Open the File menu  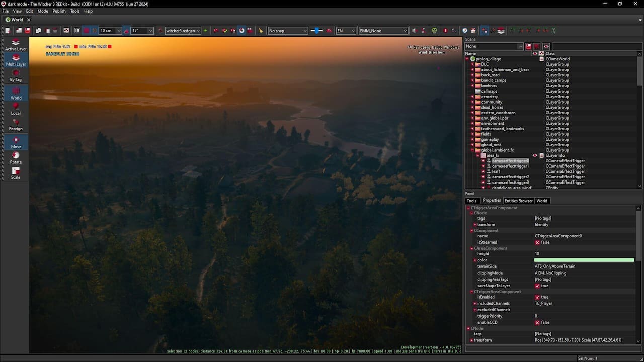[x=6, y=11]
